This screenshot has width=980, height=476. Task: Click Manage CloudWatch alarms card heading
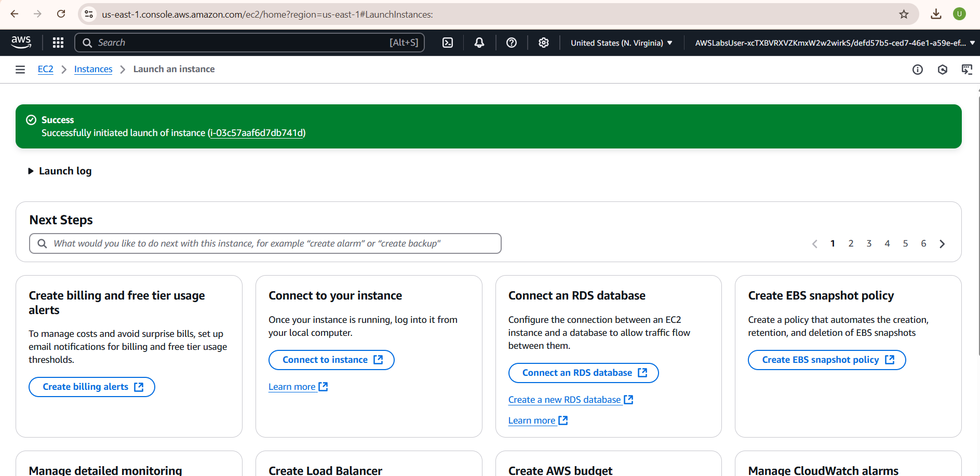click(823, 470)
